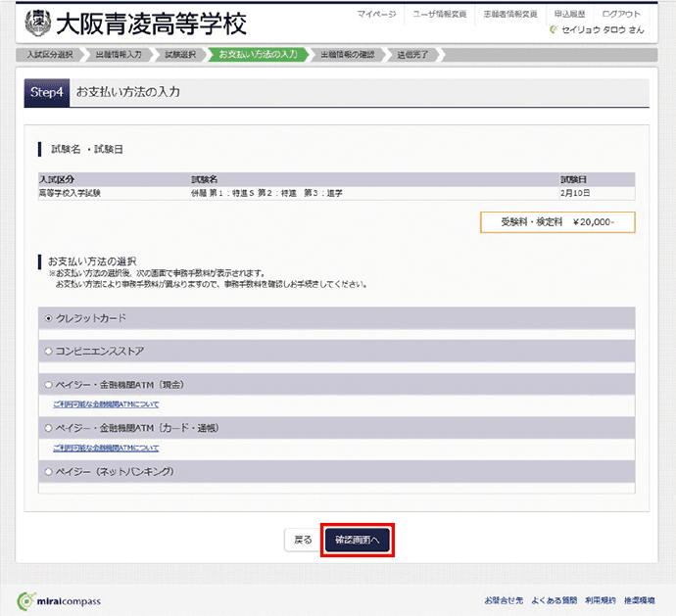
Task: Click the miraicompass logo in footer
Action: [x=59, y=601]
